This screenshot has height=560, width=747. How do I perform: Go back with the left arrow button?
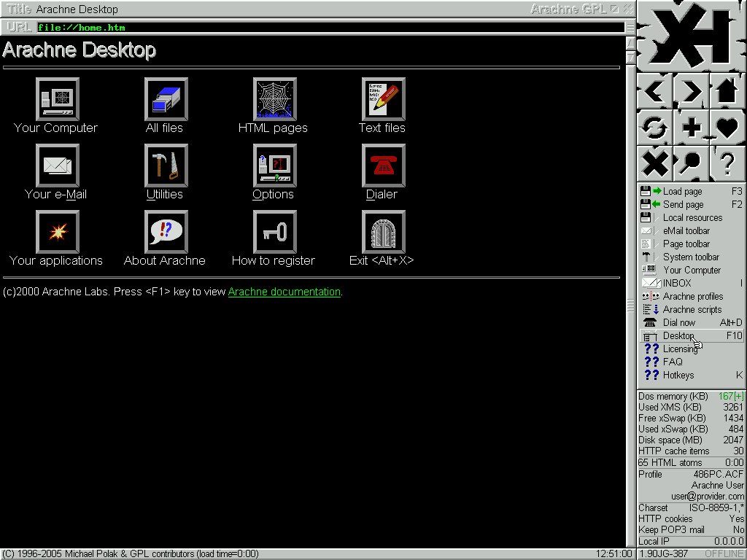click(655, 90)
